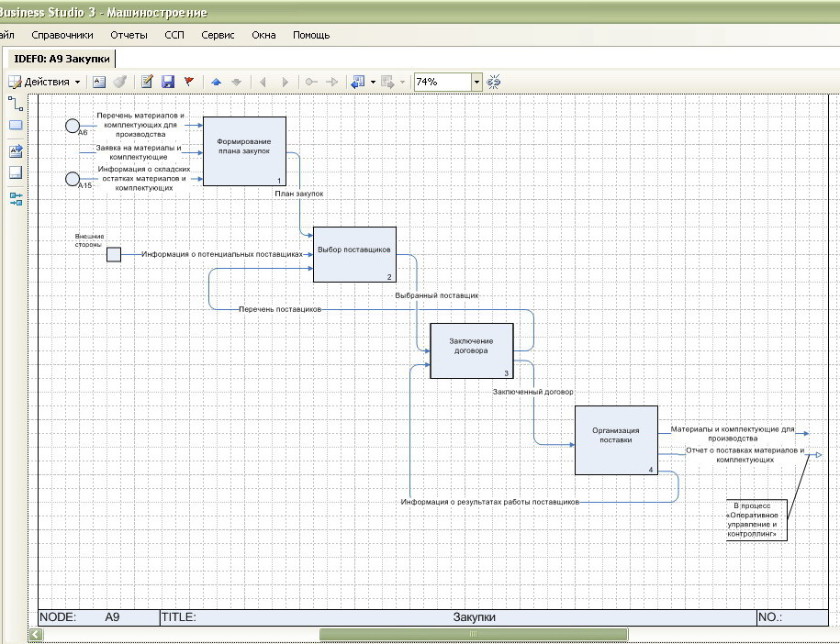
Task: Click the left scroll arrow at bottom
Action: click(36, 634)
